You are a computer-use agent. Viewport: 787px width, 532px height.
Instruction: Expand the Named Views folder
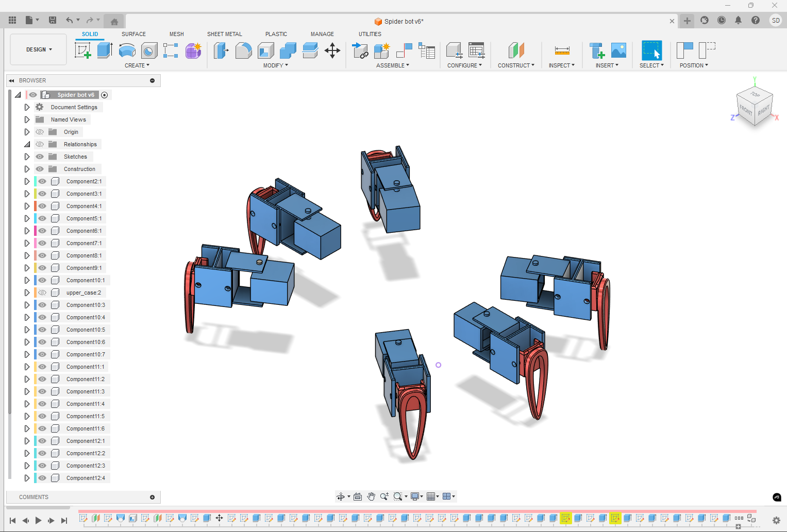27,119
